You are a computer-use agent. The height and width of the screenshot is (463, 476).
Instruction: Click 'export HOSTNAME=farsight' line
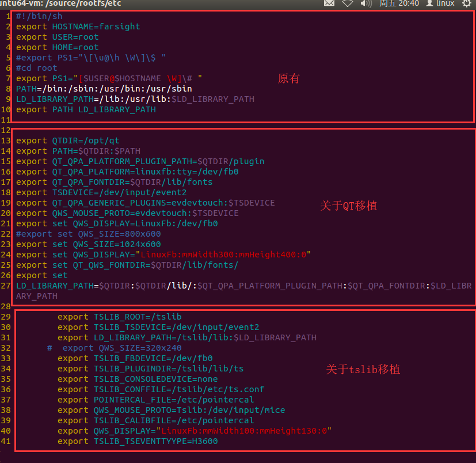tap(78, 26)
